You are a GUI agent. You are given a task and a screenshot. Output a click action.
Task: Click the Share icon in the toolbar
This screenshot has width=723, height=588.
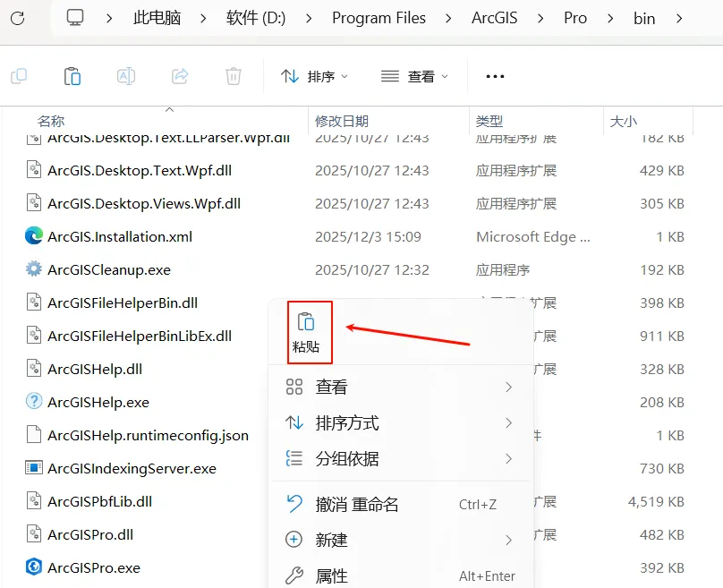(x=180, y=76)
